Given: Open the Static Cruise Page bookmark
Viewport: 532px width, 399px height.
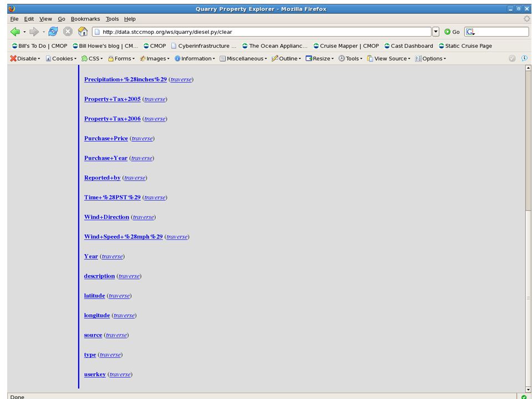Looking at the screenshot, I should pyautogui.click(x=465, y=46).
